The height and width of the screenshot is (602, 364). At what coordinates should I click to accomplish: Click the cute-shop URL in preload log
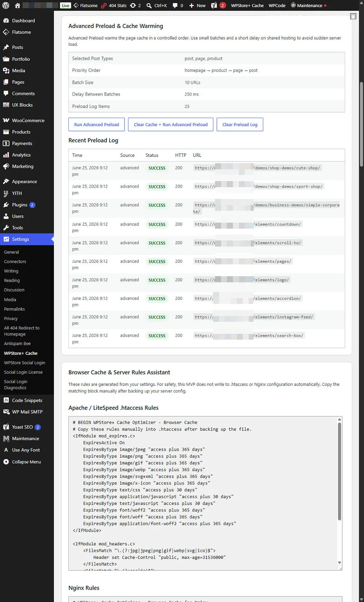click(x=258, y=168)
